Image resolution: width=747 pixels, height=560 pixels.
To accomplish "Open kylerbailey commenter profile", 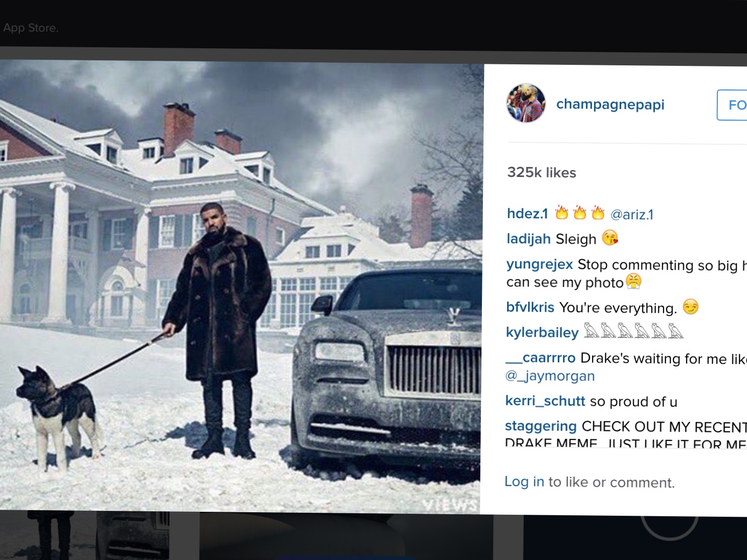I will tap(542, 332).
